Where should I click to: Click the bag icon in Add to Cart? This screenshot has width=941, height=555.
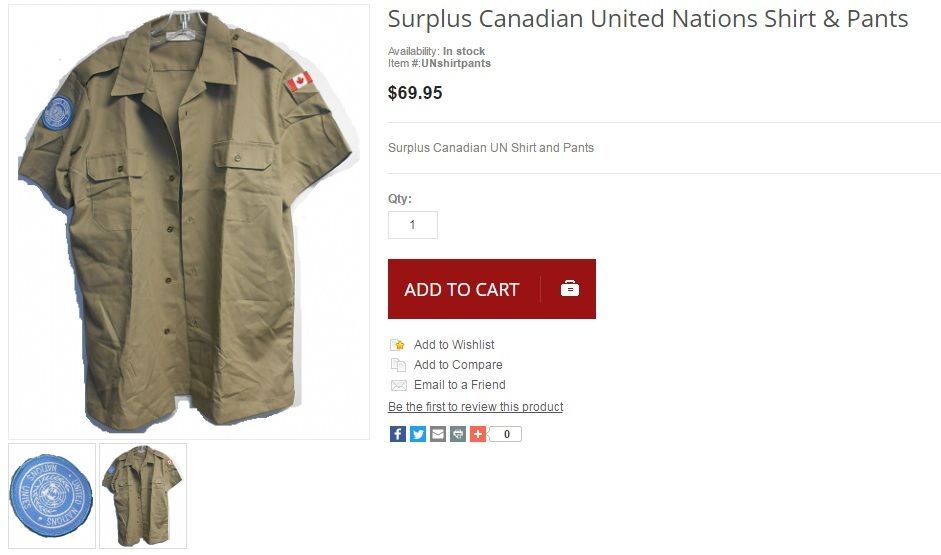pos(570,289)
